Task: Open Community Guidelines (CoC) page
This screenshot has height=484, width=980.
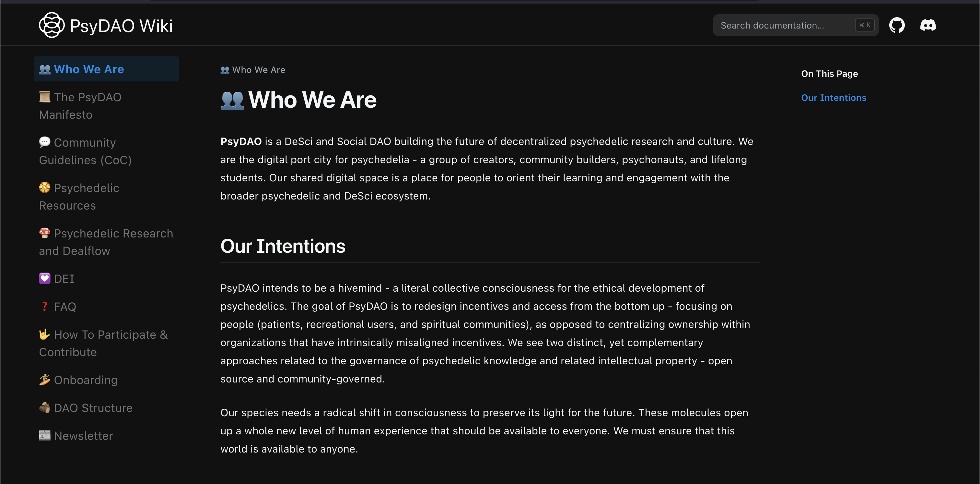Action: [85, 151]
